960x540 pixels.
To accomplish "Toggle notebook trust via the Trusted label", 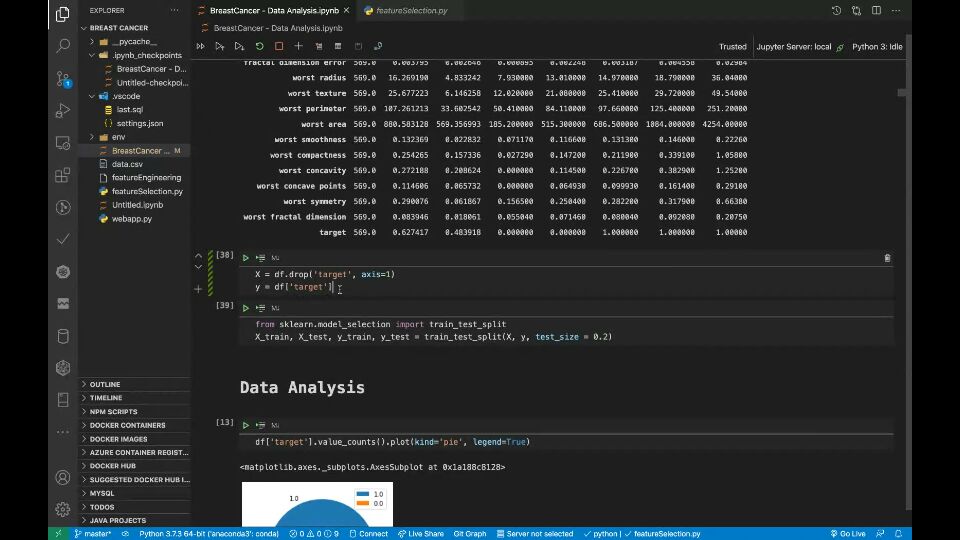I will point(732,47).
